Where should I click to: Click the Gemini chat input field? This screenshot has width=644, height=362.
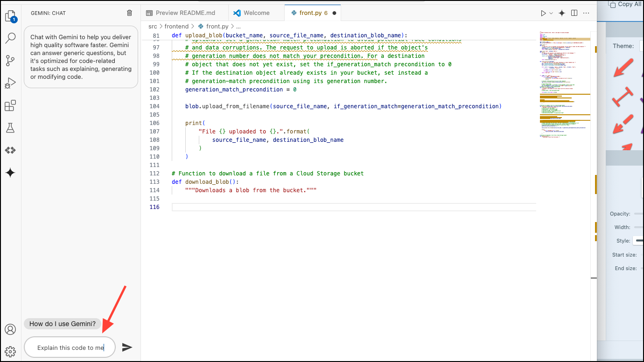70,348
